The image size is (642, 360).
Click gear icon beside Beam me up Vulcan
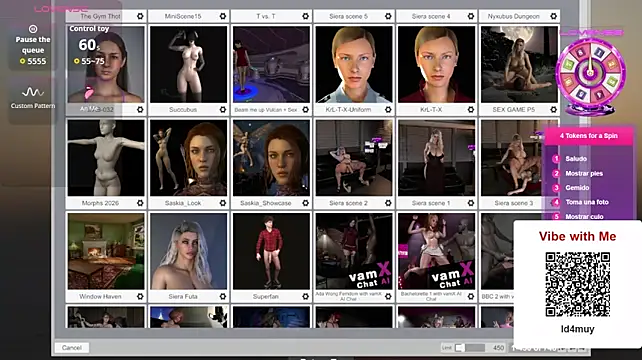[x=305, y=110]
